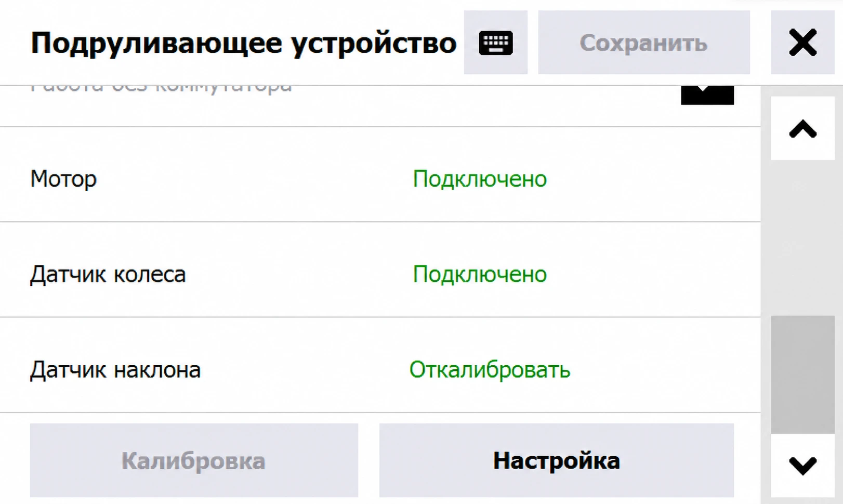Click blank area right of Мотор's Подключено

point(652,179)
